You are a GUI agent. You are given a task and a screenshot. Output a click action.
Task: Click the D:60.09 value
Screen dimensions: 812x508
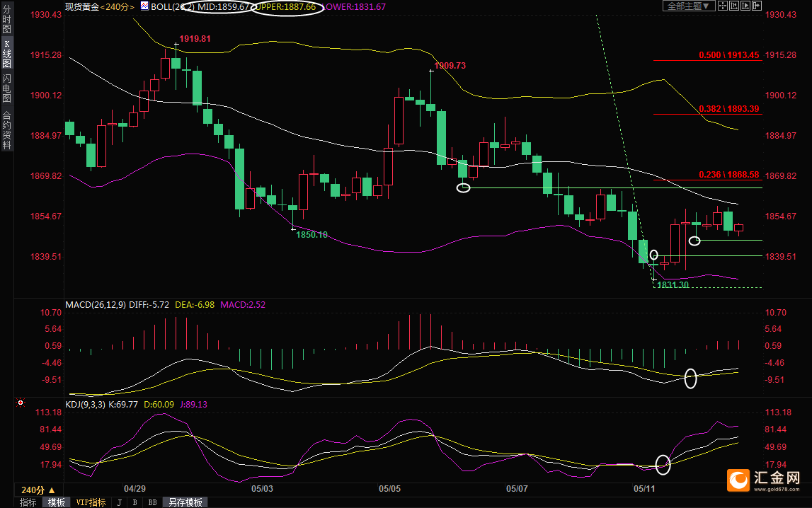coord(159,405)
